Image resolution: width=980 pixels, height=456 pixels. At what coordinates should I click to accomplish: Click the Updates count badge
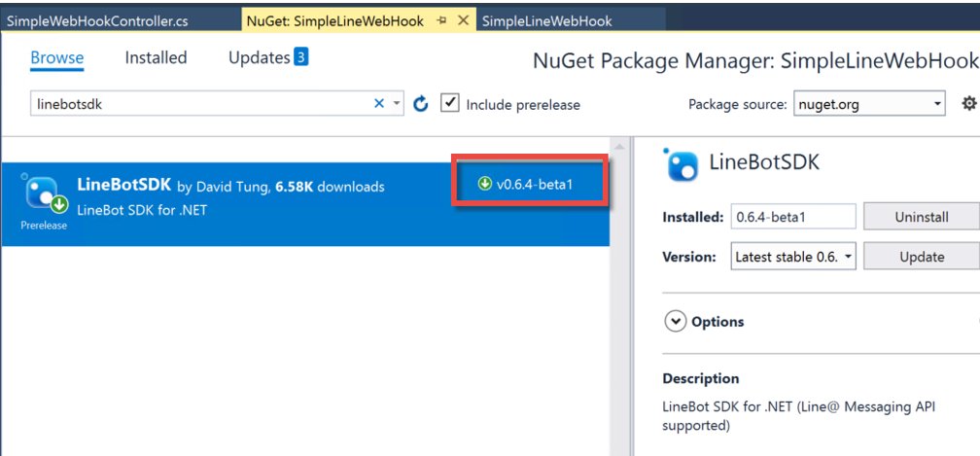coord(301,57)
